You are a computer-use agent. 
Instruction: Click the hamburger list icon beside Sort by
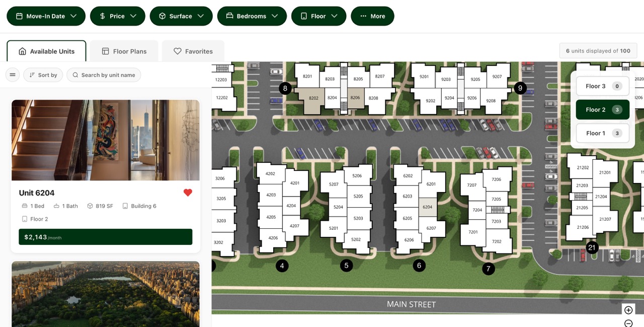click(12, 75)
